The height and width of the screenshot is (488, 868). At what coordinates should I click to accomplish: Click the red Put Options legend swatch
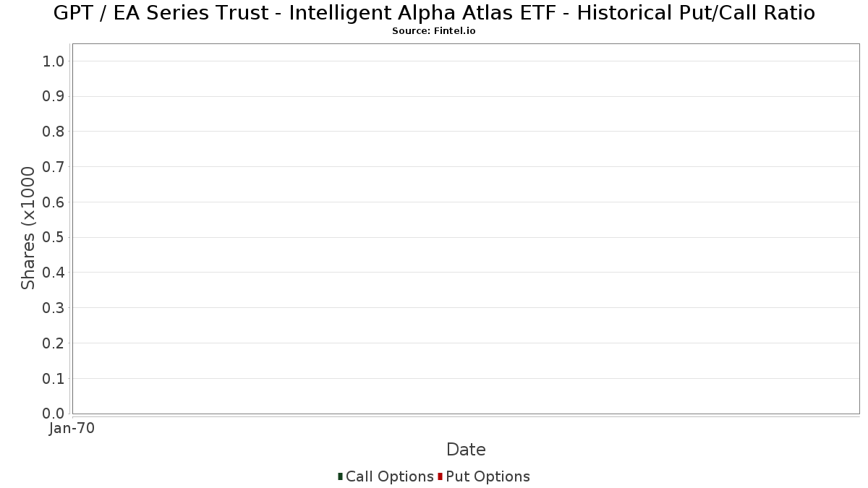coord(440,476)
